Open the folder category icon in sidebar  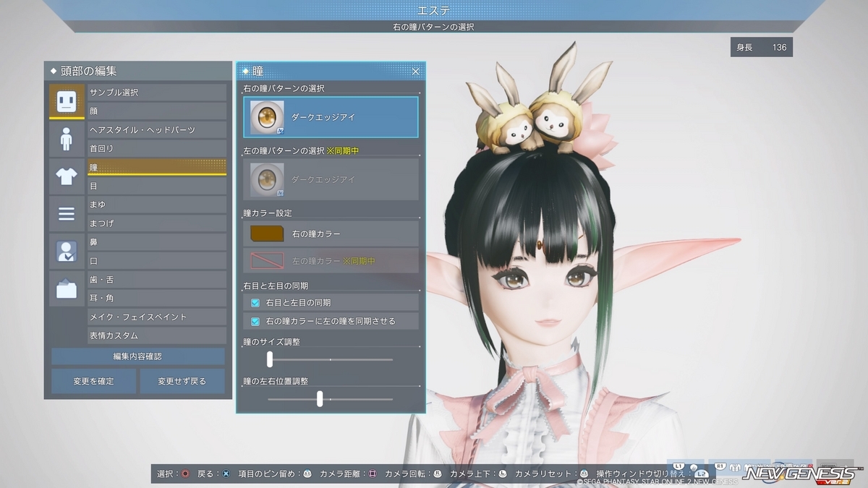pos(67,289)
